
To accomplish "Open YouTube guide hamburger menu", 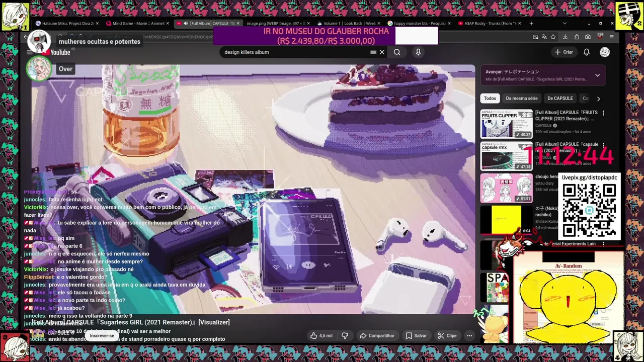I will (x=30, y=52).
